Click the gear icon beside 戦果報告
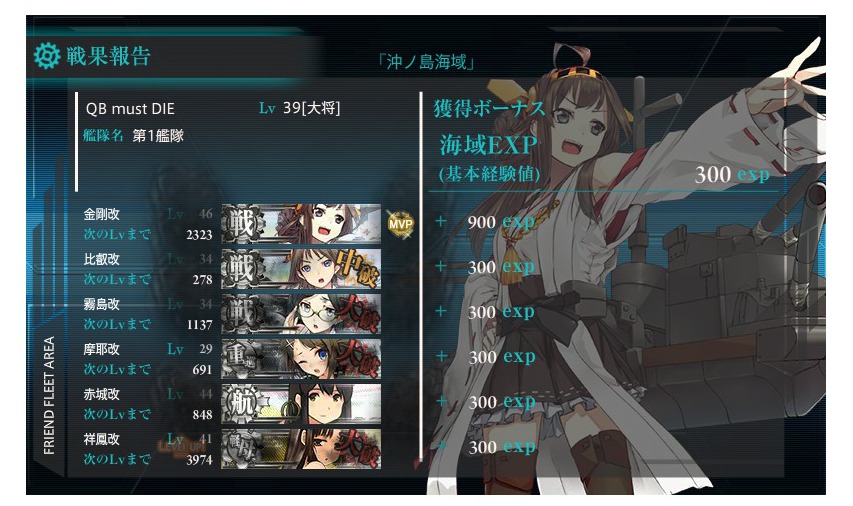853x506 pixels. [46, 56]
